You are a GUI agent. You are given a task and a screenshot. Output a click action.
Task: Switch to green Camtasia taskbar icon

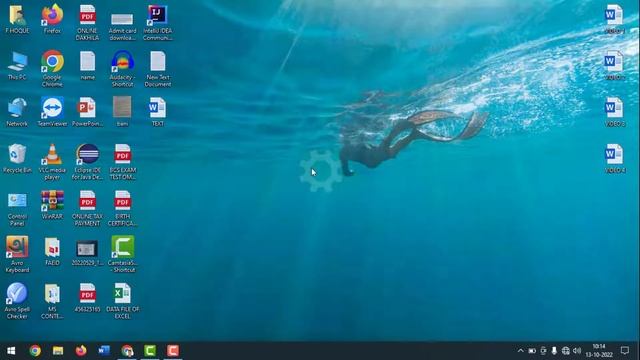[x=150, y=351]
